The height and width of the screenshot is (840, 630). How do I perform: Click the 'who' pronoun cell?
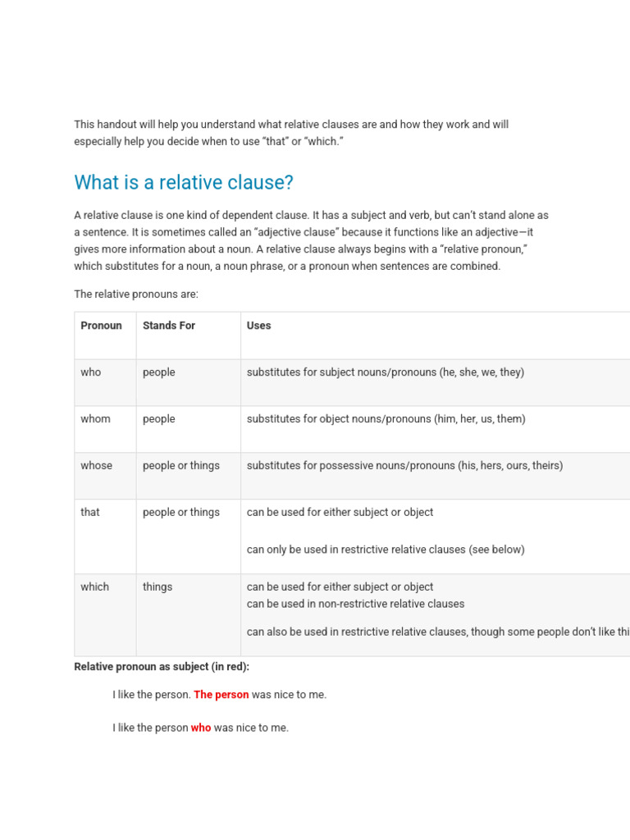pyautogui.click(x=90, y=372)
